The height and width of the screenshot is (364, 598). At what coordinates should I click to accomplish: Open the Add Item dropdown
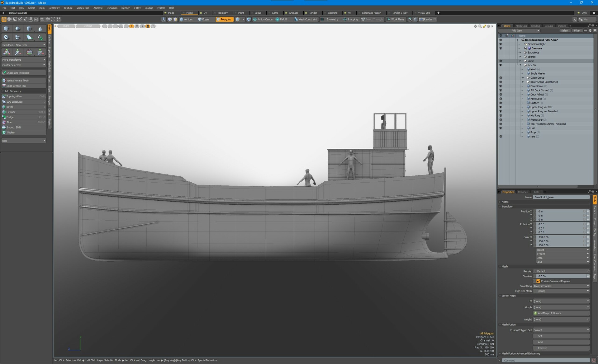pyautogui.click(x=519, y=30)
